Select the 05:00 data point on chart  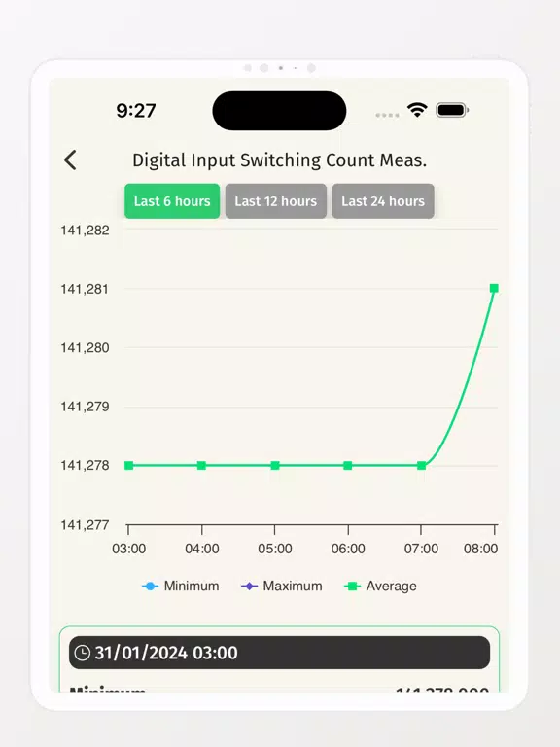coord(275,466)
